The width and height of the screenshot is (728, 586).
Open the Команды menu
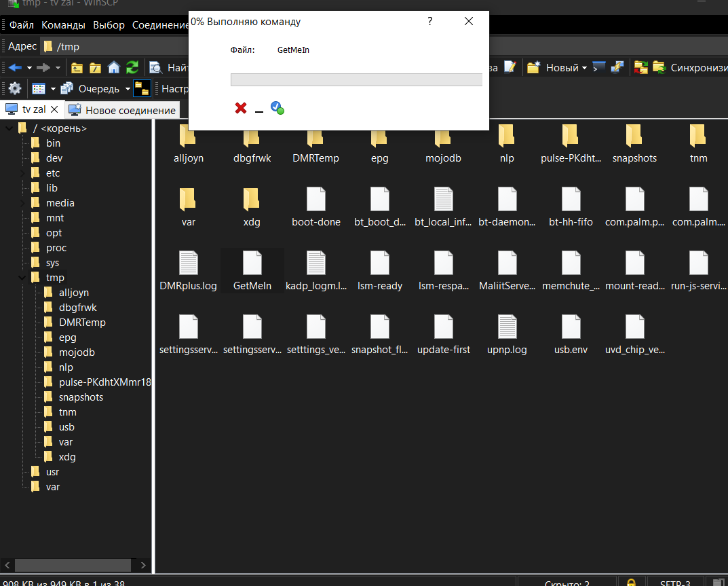pos(63,25)
